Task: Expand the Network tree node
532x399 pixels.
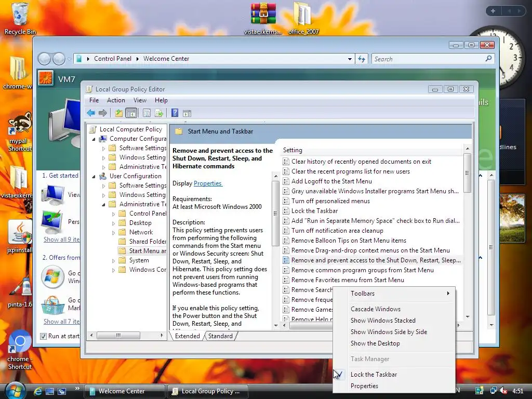Action: [x=113, y=232]
